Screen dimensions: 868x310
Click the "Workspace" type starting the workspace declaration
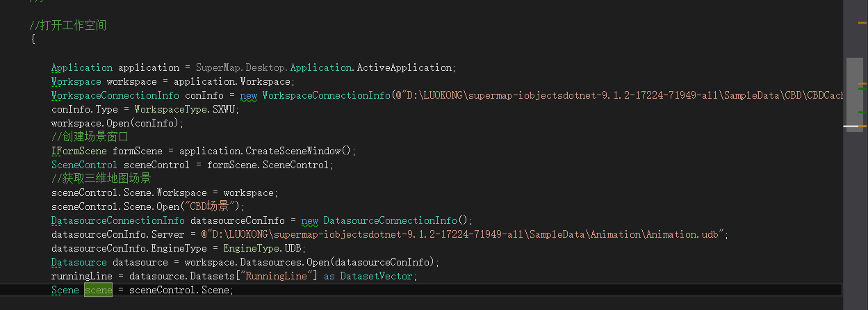click(x=76, y=81)
